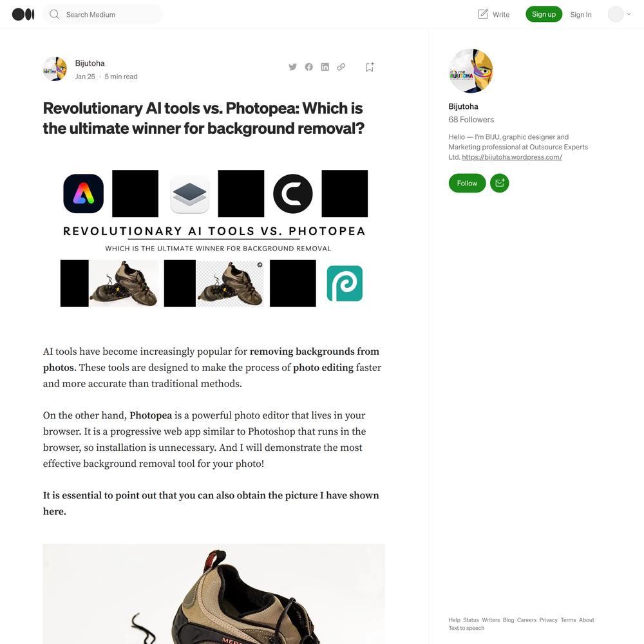The image size is (644, 644).
Task: Share article on Twitter icon
Action: coord(292,67)
